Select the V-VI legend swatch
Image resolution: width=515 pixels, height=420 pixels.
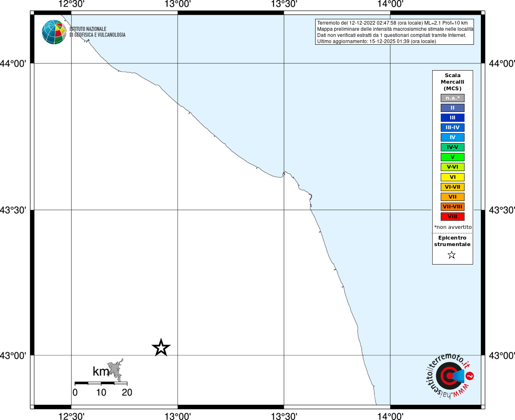pos(453,167)
